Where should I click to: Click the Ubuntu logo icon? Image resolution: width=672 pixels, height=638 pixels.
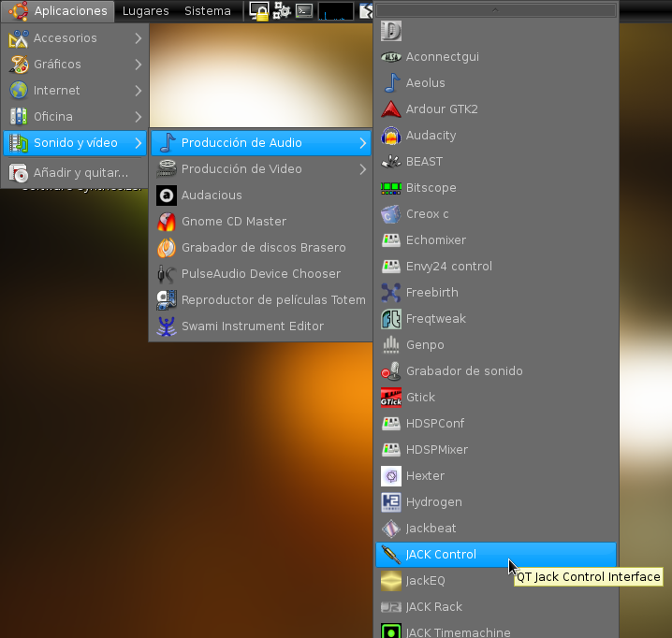(18, 10)
